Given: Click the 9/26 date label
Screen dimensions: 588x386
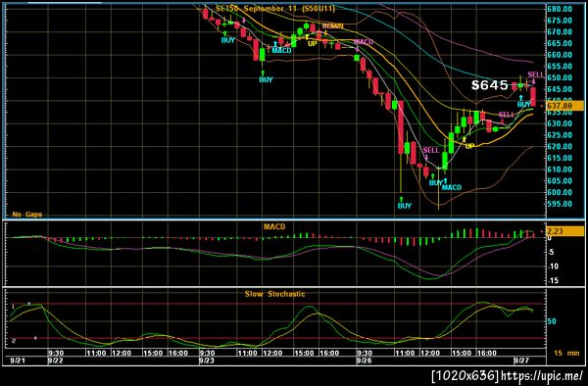Looking at the screenshot, I should [364, 361].
